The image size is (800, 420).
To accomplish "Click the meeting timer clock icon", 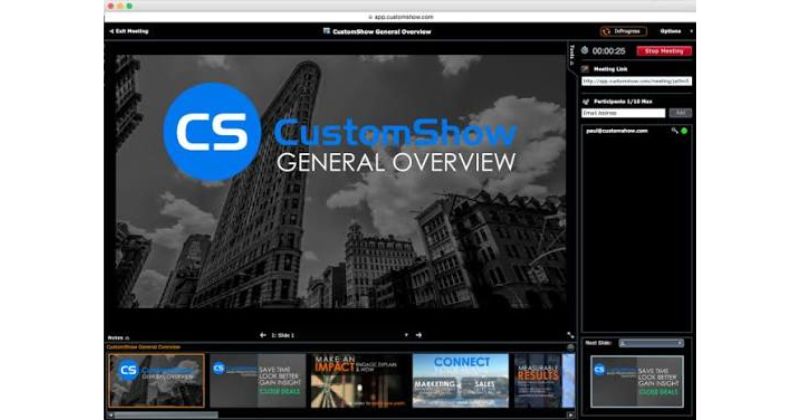I will (x=585, y=51).
